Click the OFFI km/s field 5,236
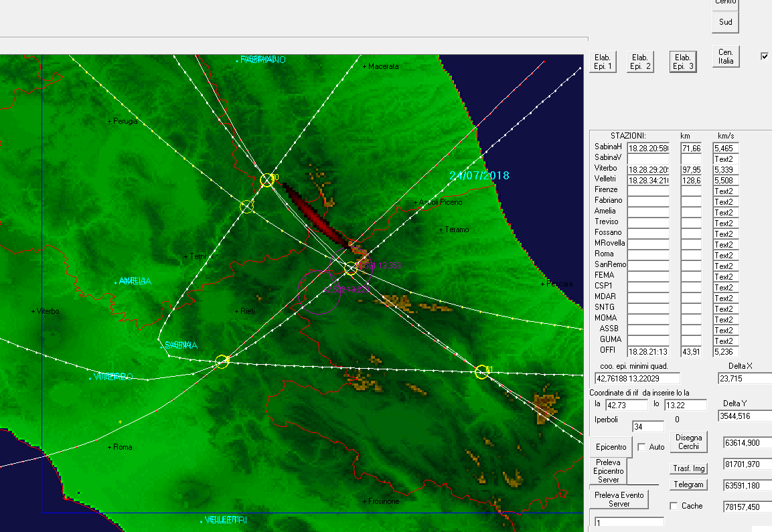 [726, 352]
